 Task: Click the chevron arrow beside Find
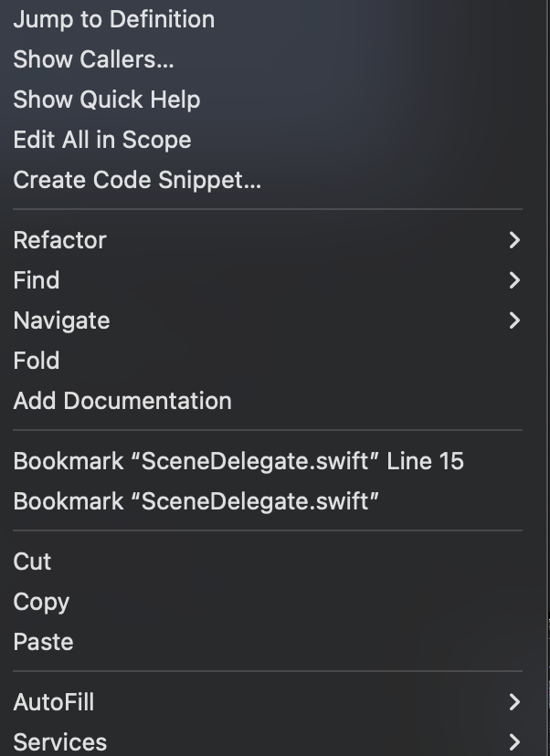coord(514,280)
